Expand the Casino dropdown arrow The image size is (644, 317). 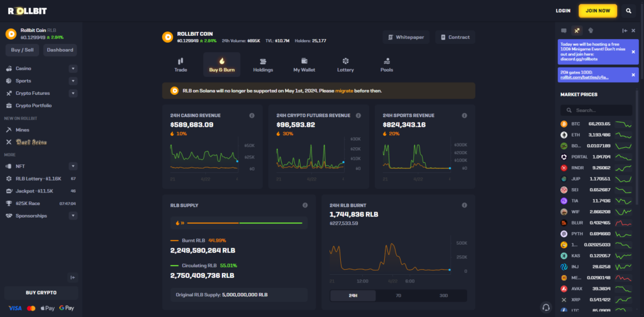pyautogui.click(x=73, y=69)
